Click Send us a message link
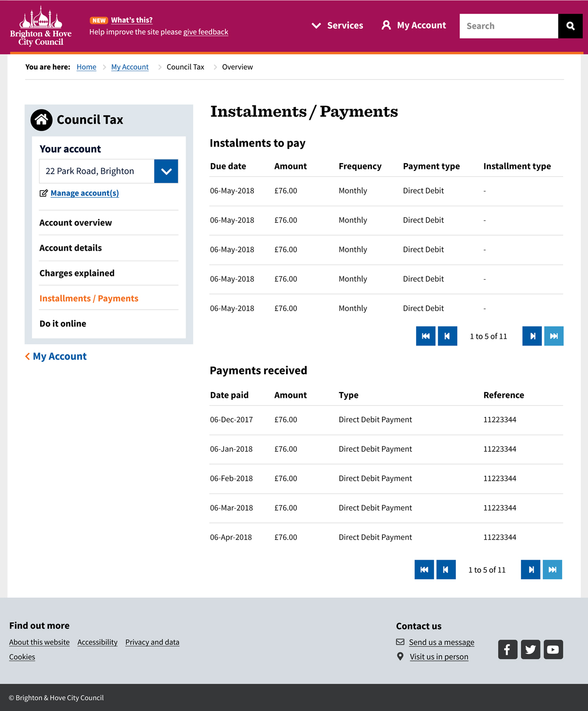 click(441, 642)
